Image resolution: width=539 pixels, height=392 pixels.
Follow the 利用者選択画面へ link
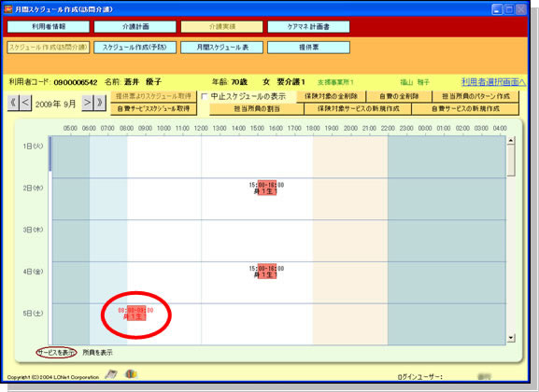493,82
